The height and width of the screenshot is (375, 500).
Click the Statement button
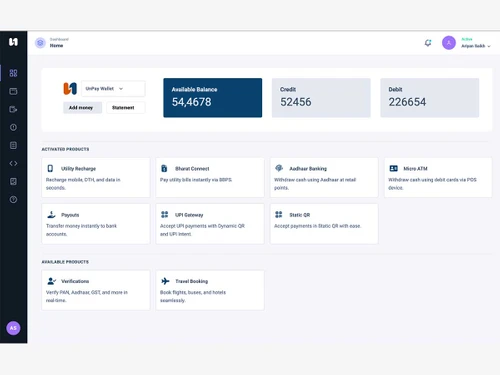coord(126,108)
